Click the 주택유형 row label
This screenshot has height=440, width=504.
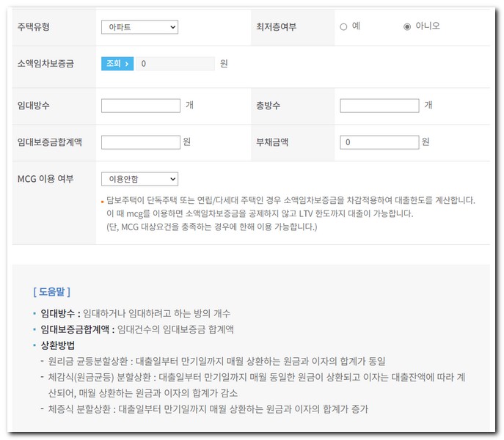pyautogui.click(x=34, y=27)
